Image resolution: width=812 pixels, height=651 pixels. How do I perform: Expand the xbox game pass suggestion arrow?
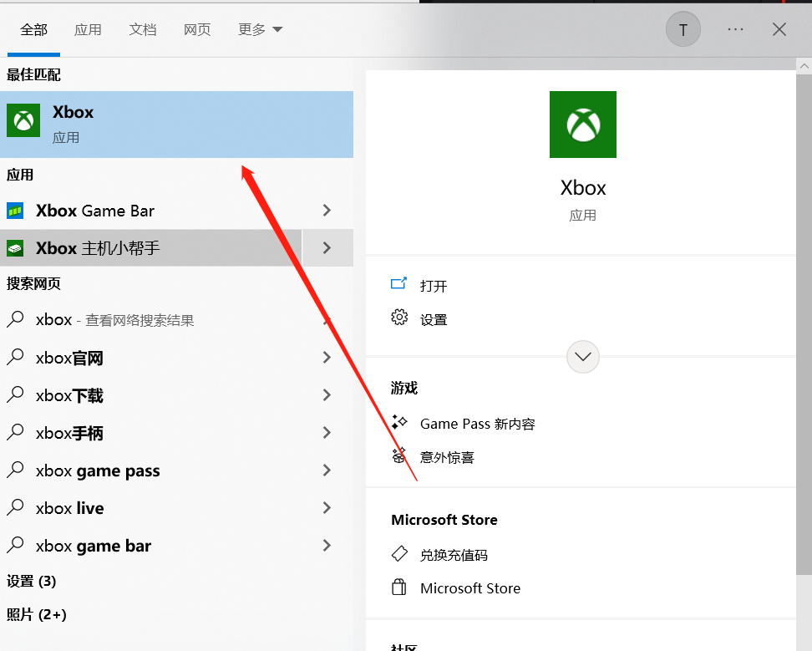(327, 470)
